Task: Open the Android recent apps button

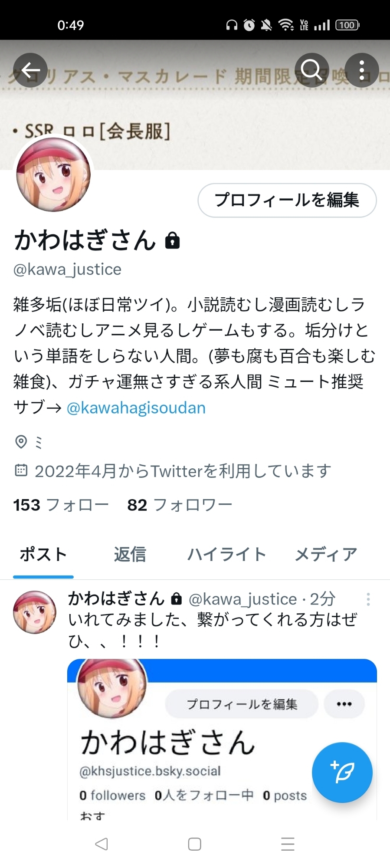Action: (x=288, y=844)
